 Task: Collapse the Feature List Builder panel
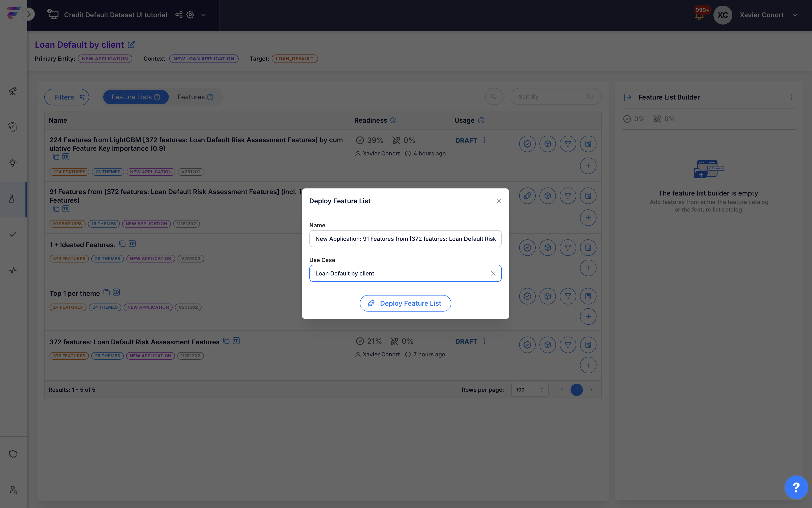pos(627,97)
